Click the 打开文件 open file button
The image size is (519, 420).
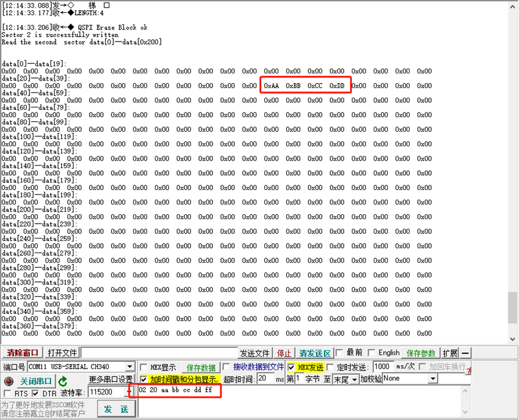click(x=62, y=353)
